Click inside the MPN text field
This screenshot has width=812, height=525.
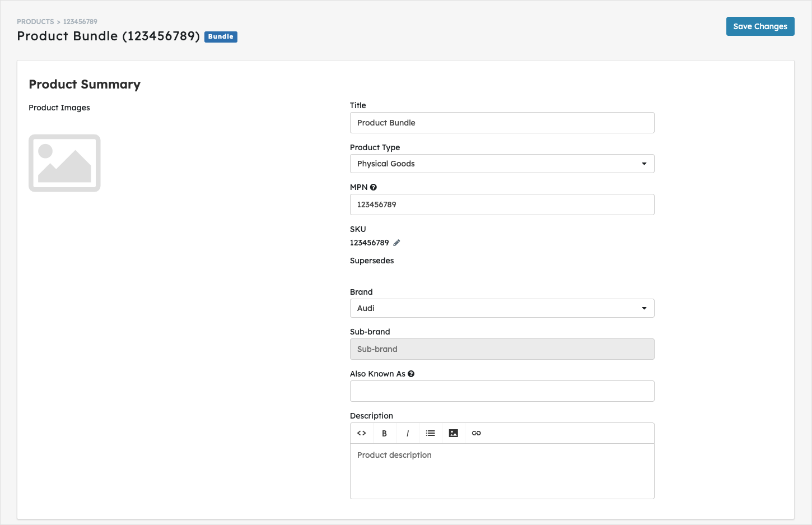pyautogui.click(x=502, y=205)
